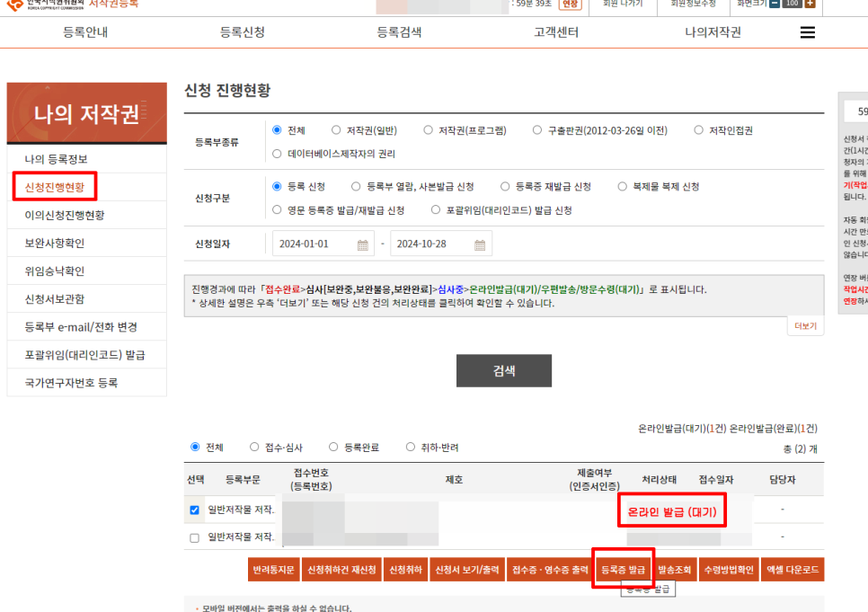Click the 등록증 발급 button

[623, 570]
